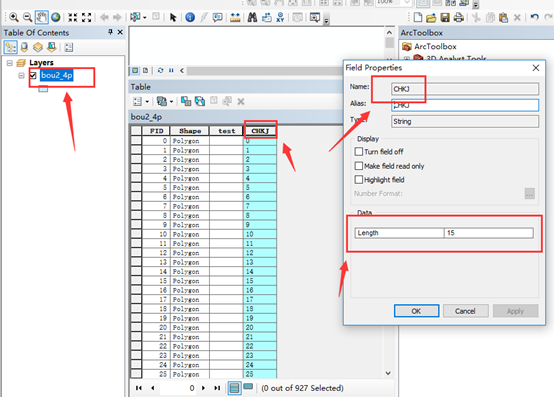554x397 pixels.
Task: Open the Go To XY tool
Action: click(x=280, y=17)
